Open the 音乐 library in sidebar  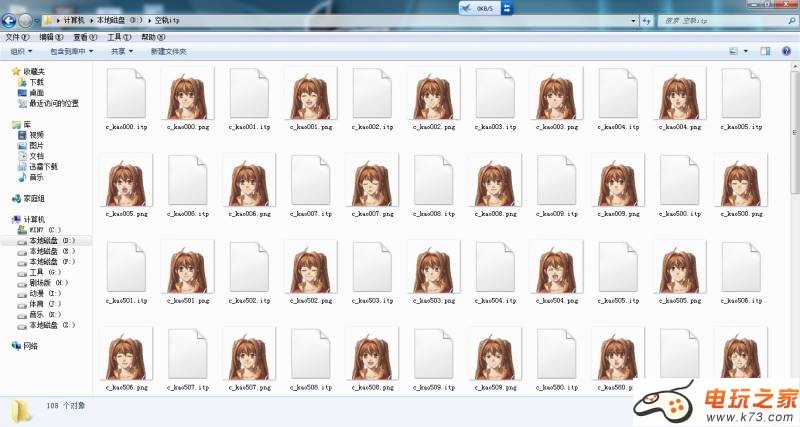coord(36,176)
